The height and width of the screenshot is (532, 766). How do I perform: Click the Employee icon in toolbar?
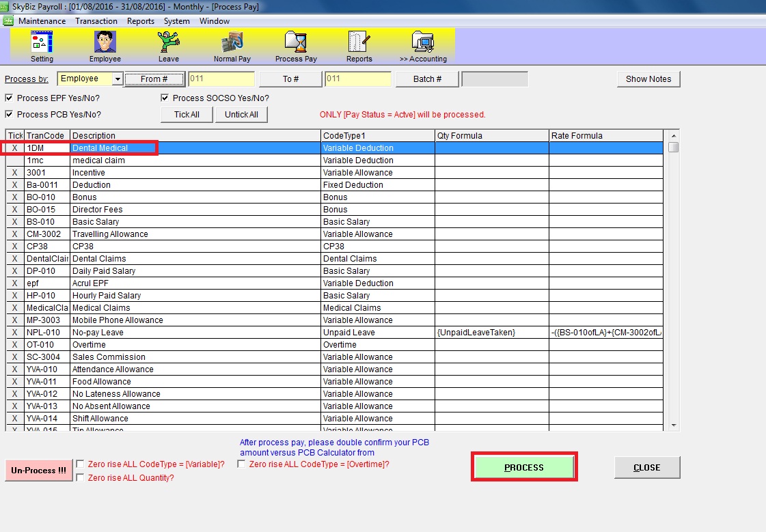[105, 42]
